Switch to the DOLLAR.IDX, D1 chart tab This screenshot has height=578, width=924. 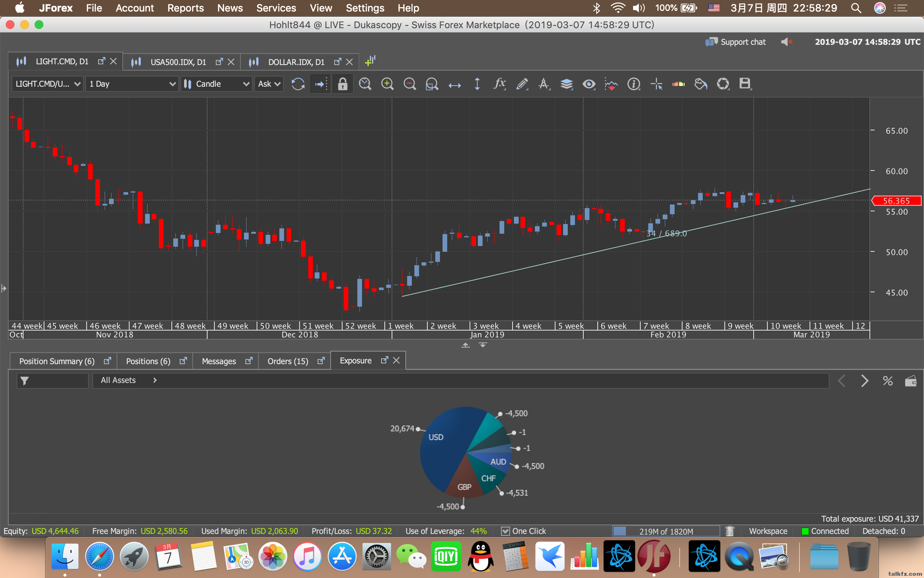[x=296, y=62]
